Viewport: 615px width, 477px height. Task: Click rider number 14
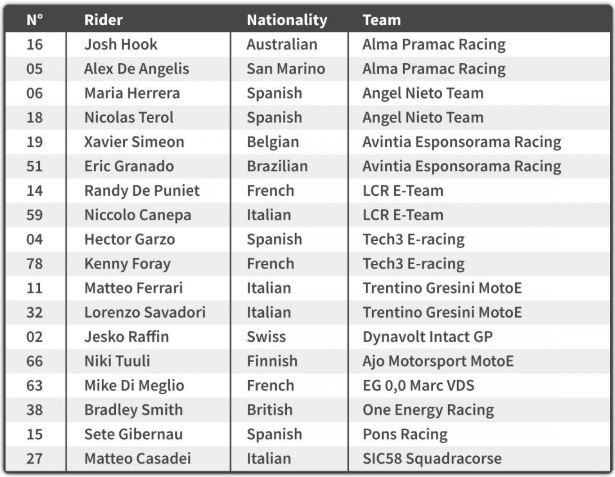pos(35,190)
